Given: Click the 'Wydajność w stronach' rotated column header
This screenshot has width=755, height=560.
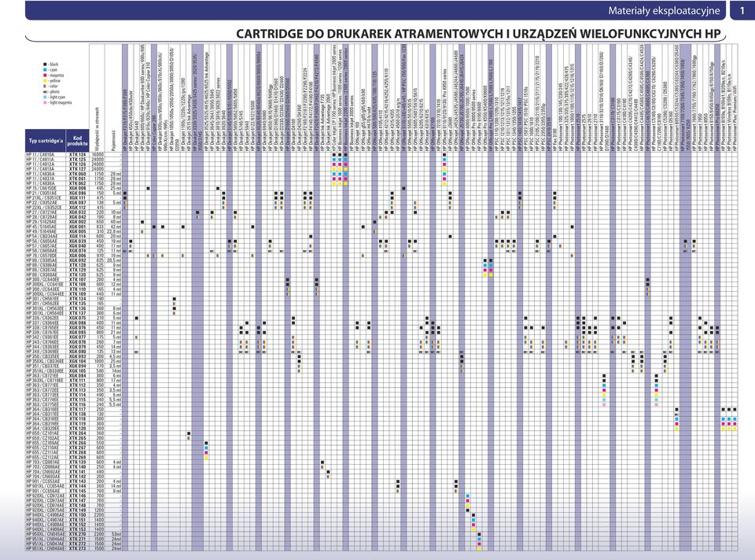Looking at the screenshot, I should coord(98,128).
